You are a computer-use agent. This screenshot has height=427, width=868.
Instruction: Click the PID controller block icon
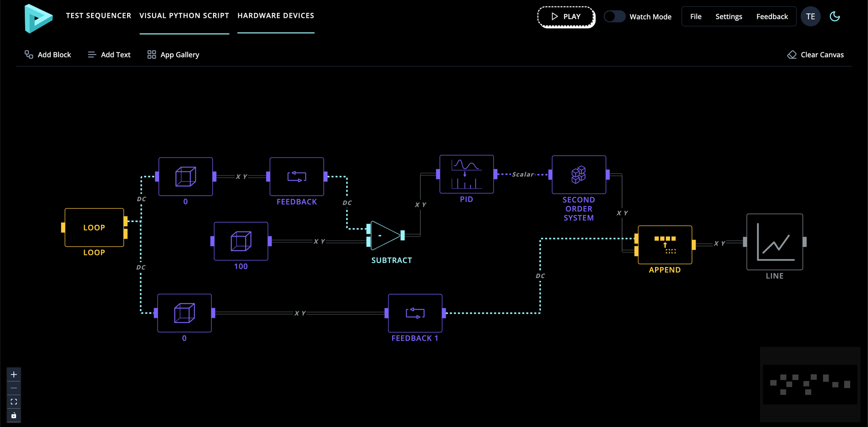pos(467,174)
